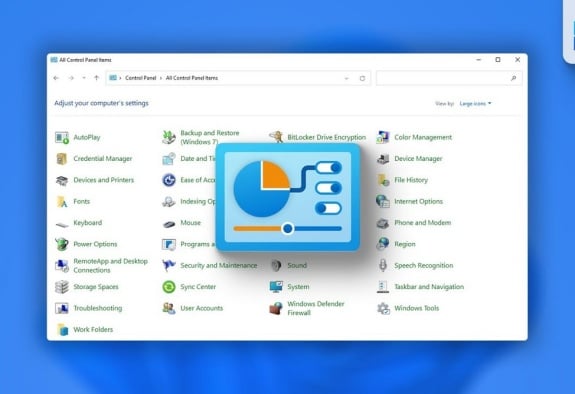Open the Internet Options globe icon

click(383, 201)
